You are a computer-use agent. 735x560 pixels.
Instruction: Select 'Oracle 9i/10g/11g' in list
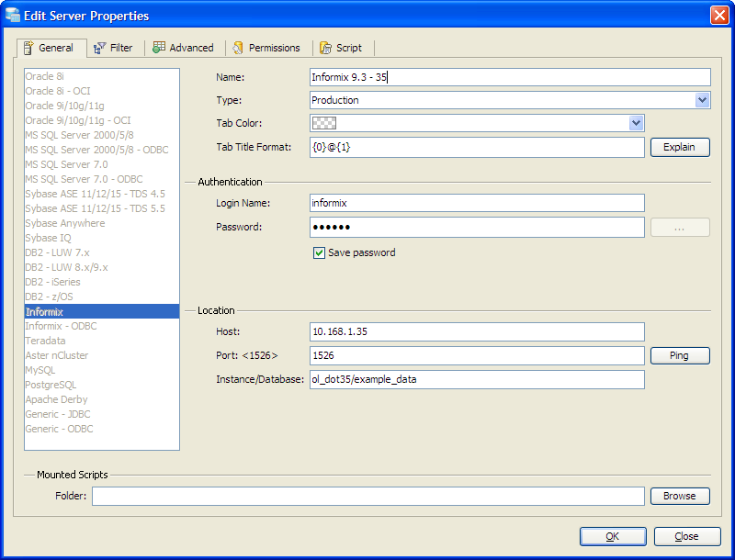[x=102, y=106]
